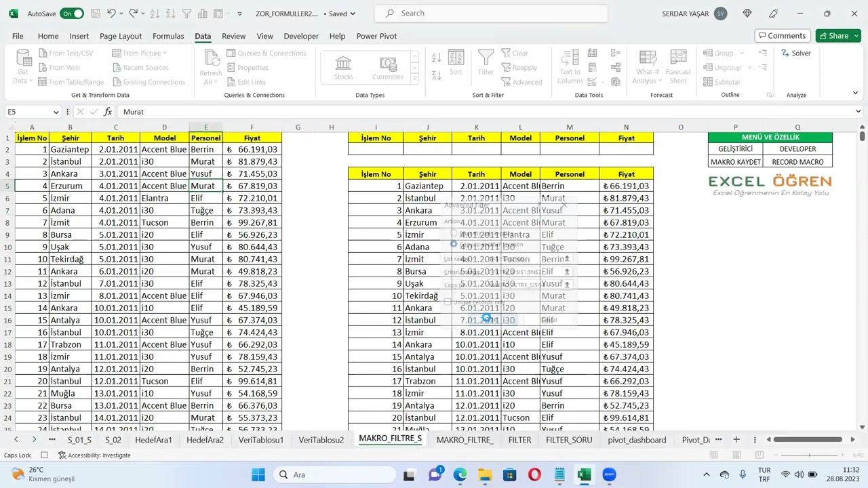Expand the Data Types gallery more arrow
868x488 pixels.
tap(416, 80)
